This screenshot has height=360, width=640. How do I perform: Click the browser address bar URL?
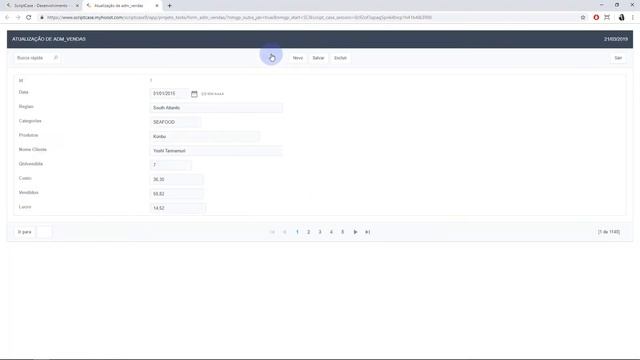coord(239,18)
